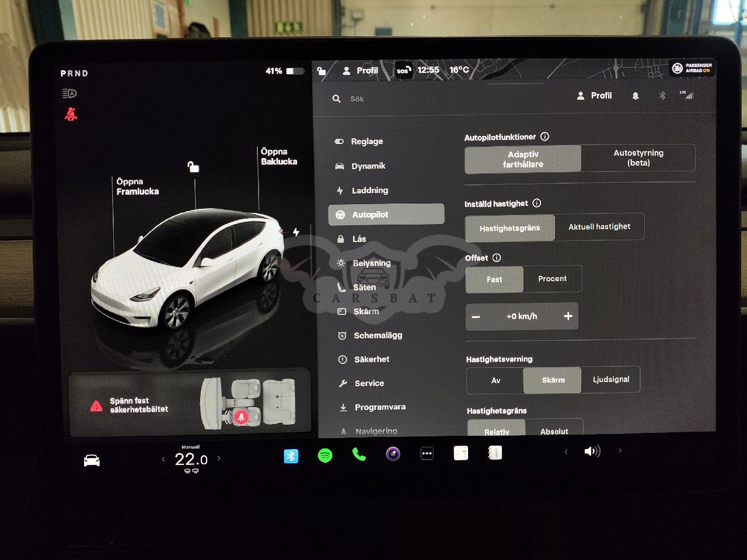Open the Spotify app in the dock
The width and height of the screenshot is (747, 560).
click(x=325, y=455)
